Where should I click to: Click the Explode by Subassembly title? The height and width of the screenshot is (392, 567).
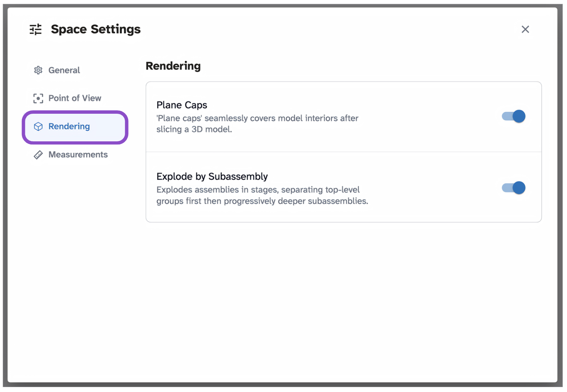pos(212,177)
